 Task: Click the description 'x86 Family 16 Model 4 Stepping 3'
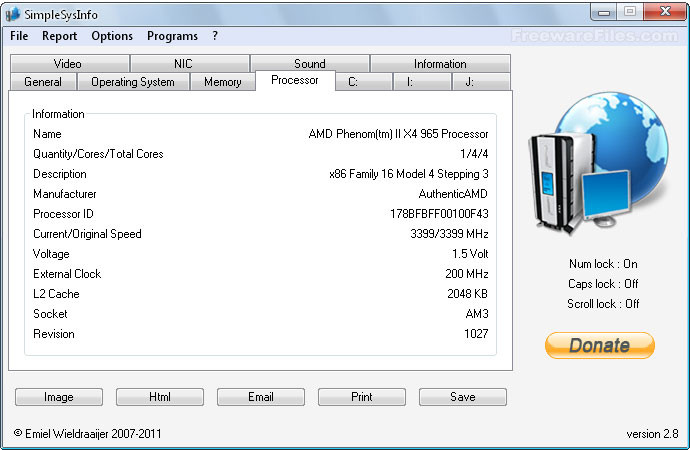point(409,174)
